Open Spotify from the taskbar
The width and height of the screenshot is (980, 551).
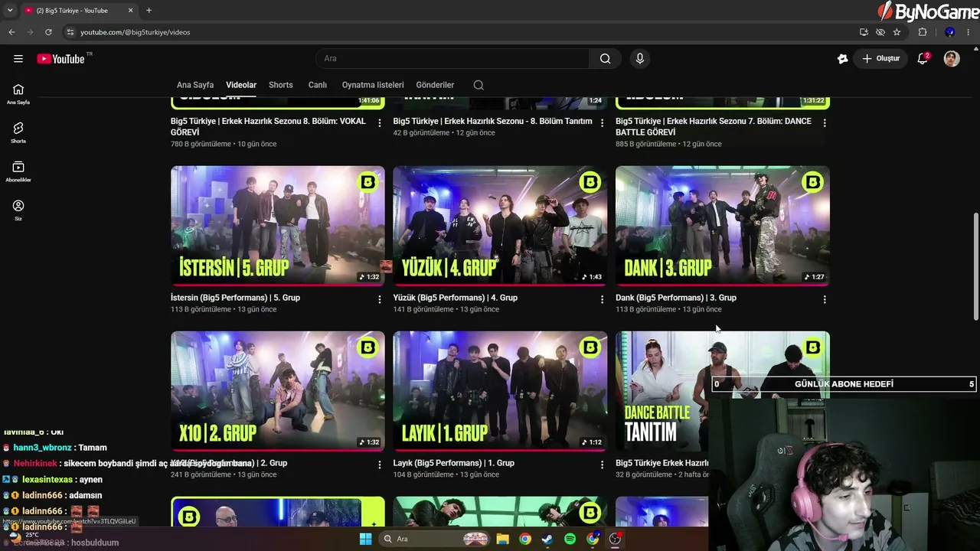[570, 539]
